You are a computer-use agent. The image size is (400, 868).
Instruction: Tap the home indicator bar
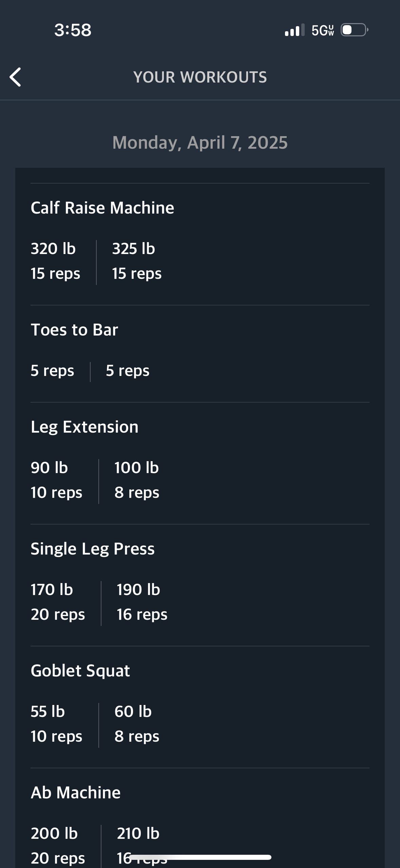point(200,857)
